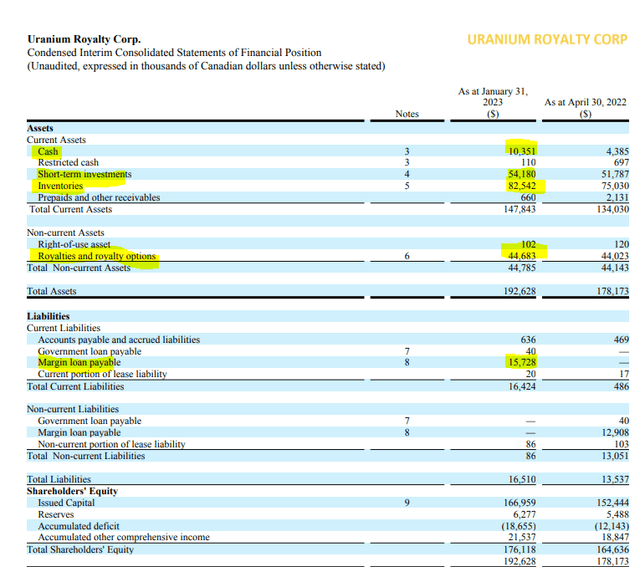This screenshot has height=567, width=640.
Task: Click the equity total 176,118
Action: point(520,550)
